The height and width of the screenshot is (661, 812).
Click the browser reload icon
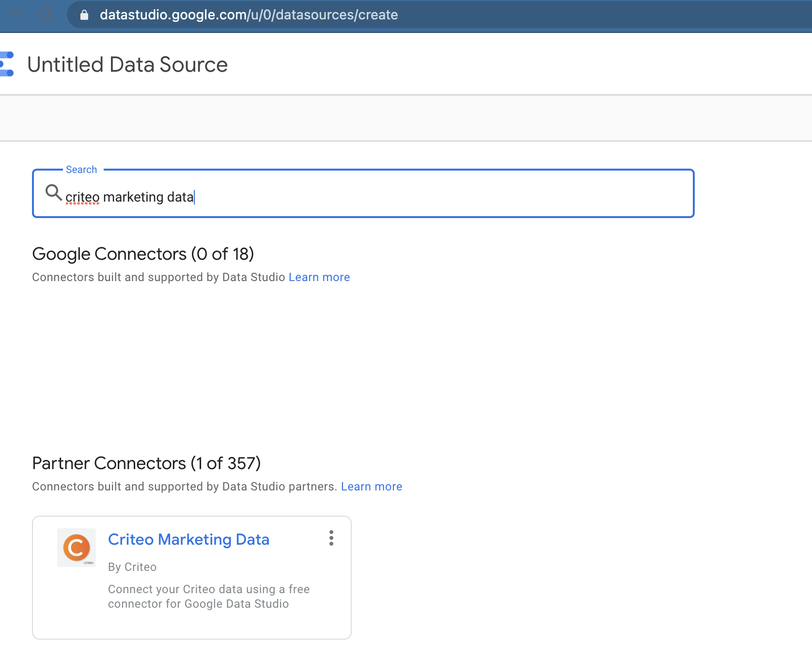click(46, 15)
